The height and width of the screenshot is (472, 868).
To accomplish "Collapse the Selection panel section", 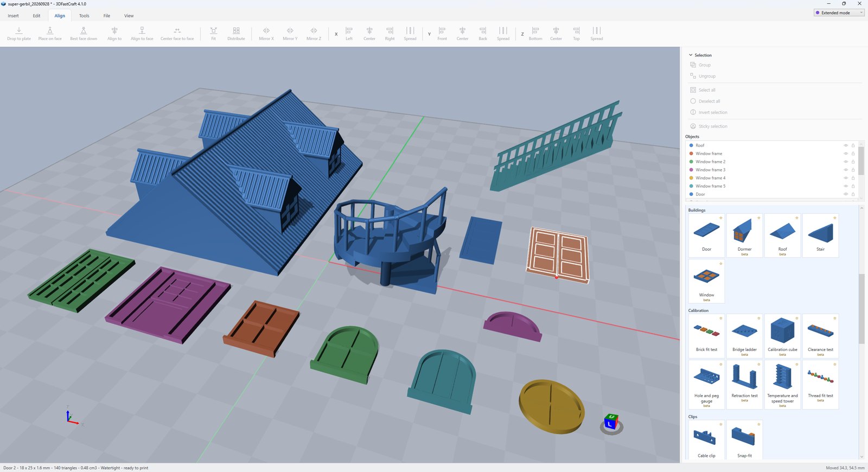I will (x=691, y=55).
